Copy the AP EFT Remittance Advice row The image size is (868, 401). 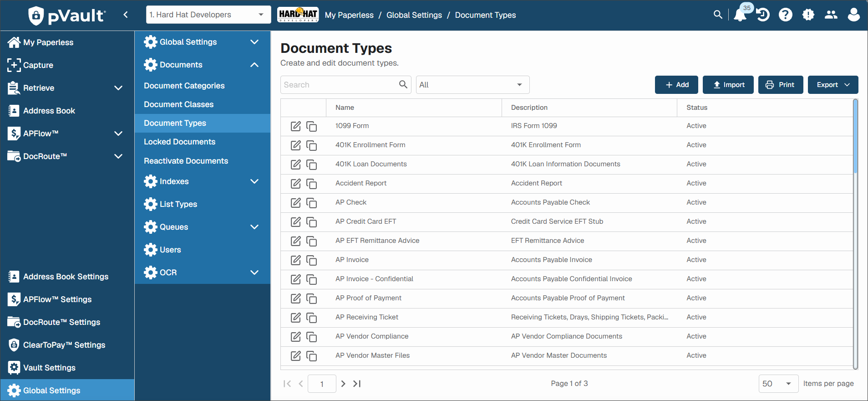coord(312,241)
